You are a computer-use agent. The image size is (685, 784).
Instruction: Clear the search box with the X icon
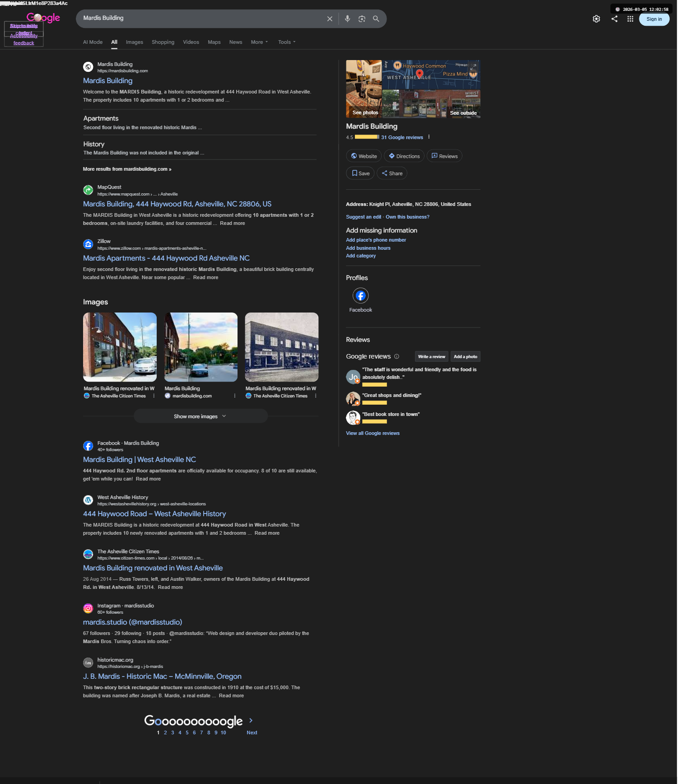pos(330,19)
